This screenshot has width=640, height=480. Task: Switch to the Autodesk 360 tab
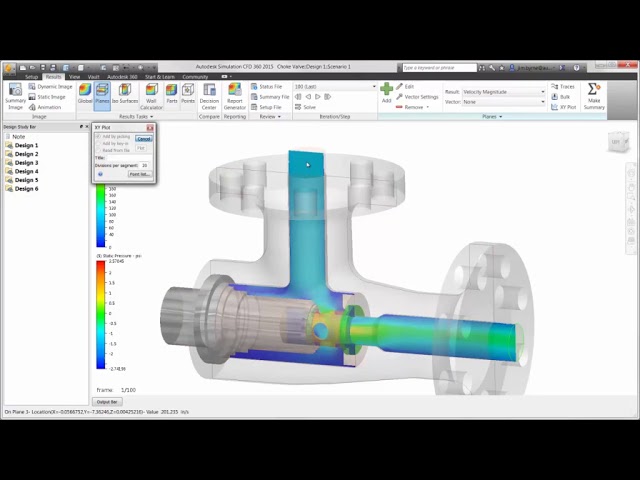pyautogui.click(x=122, y=77)
